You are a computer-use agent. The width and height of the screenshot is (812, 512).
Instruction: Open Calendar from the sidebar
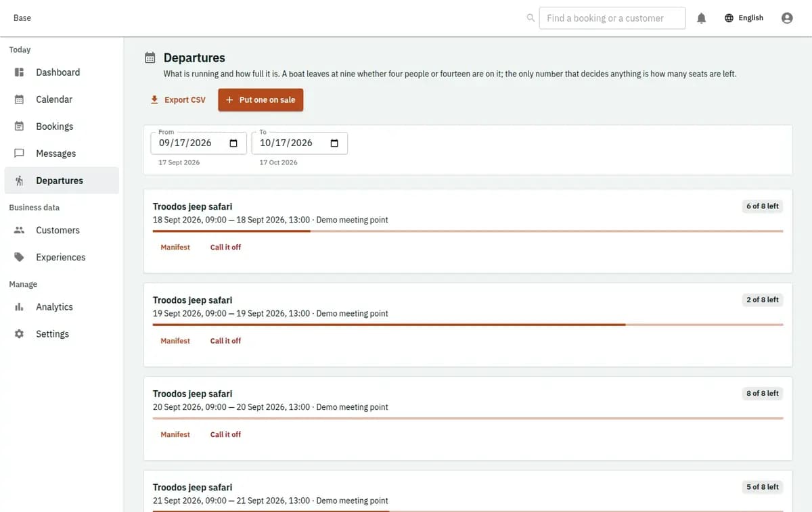point(62,99)
